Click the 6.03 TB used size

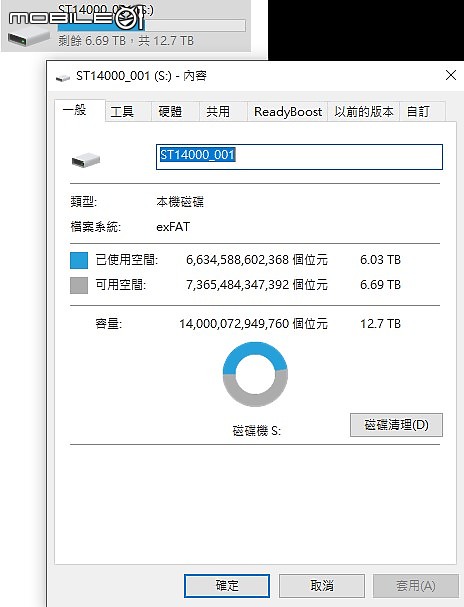point(380,259)
